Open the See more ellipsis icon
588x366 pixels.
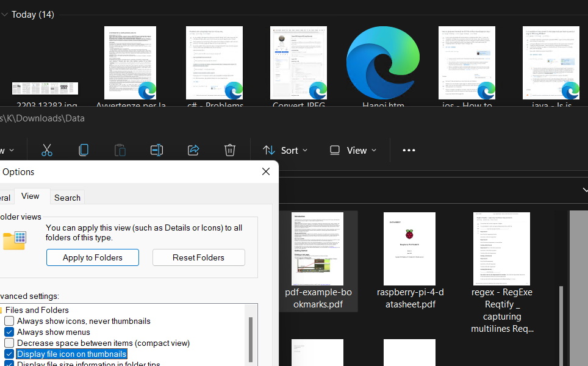pos(409,149)
